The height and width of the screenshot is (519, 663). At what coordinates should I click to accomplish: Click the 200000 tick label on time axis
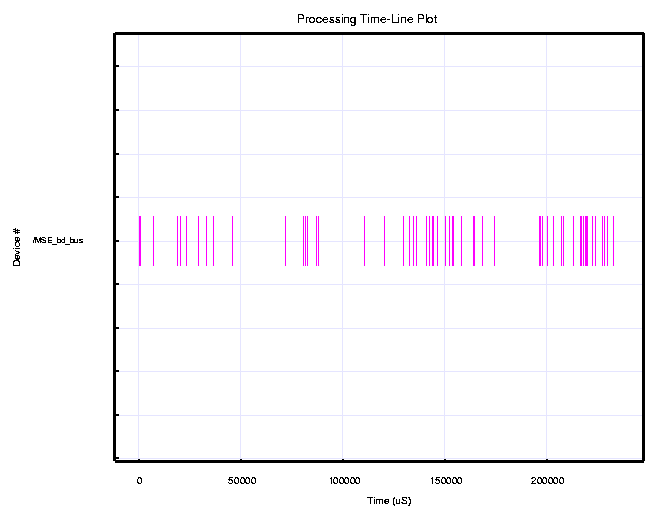click(x=547, y=481)
